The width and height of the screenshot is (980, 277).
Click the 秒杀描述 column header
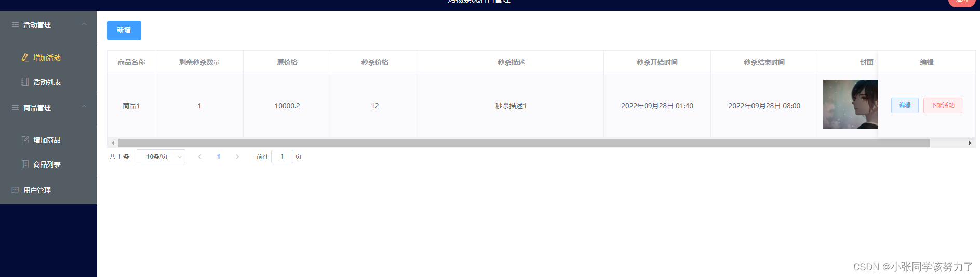[511, 62]
